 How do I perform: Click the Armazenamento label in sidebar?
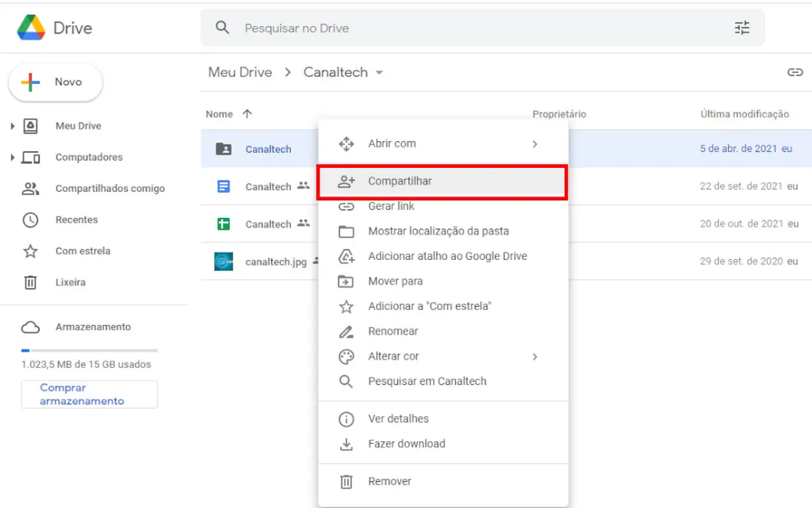pos(94,327)
